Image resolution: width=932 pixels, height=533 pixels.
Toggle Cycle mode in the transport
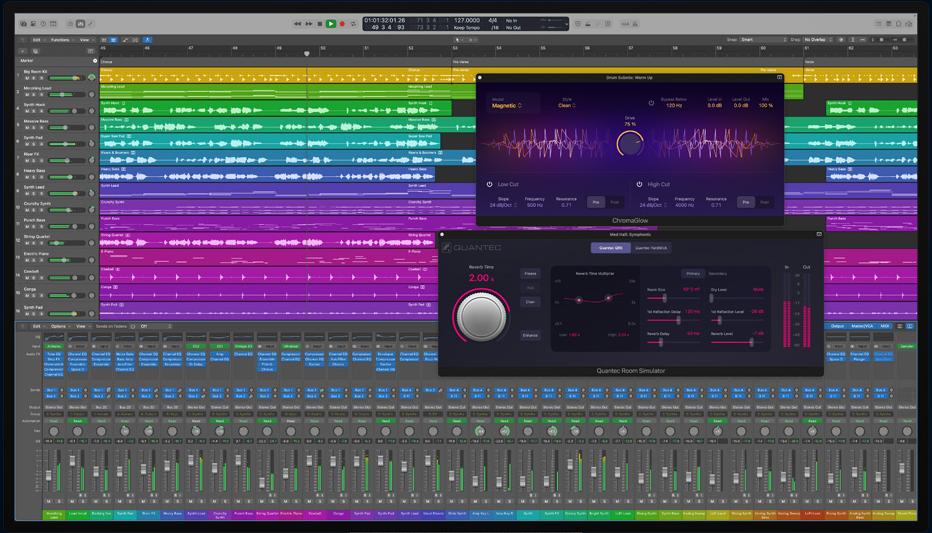[353, 23]
